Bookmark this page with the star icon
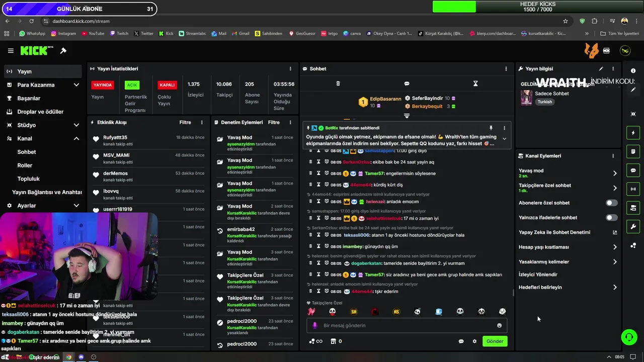 [x=566, y=21]
